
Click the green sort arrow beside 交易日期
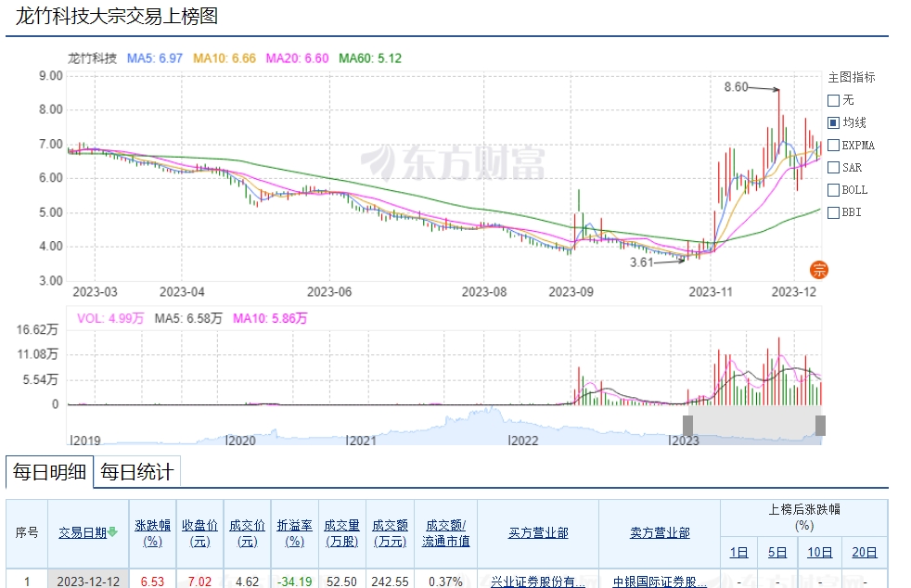[113, 531]
